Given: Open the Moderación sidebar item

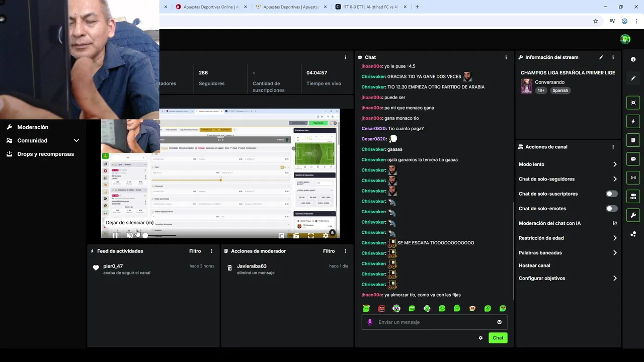Looking at the screenshot, I should tap(33, 127).
